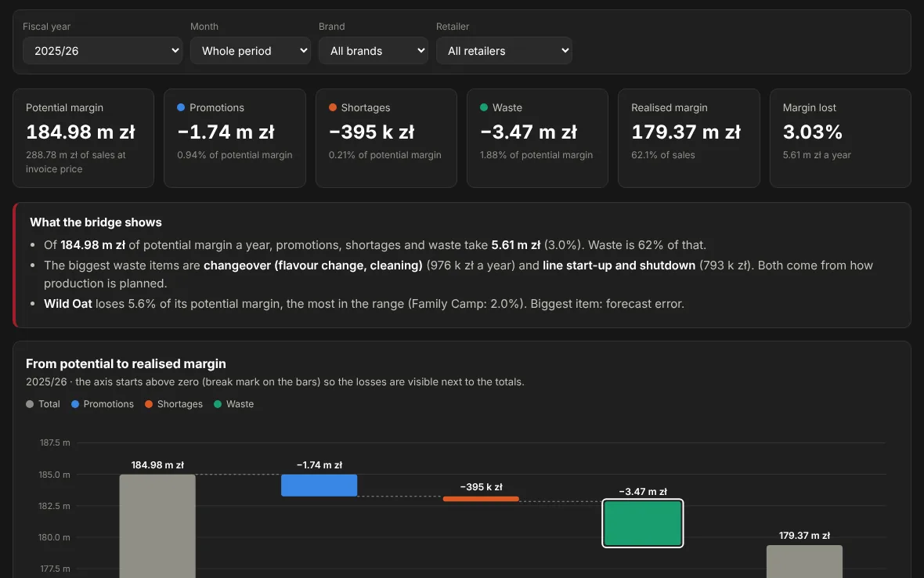Toggle the Total series in chart legend
Image resolution: width=924 pixels, height=578 pixels.
43,404
